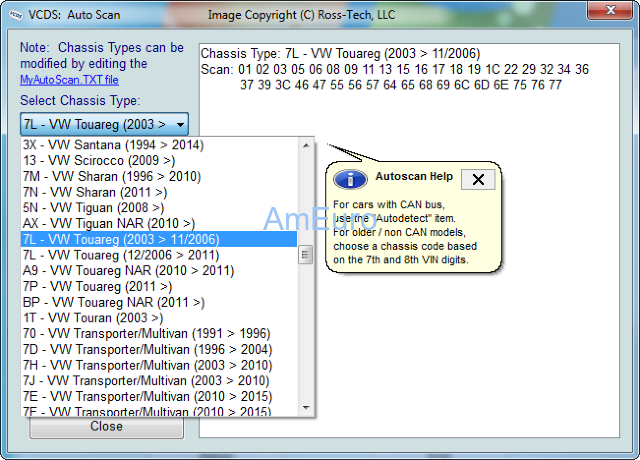This screenshot has width=640, height=460.
Task: Select 5N - VW Tiguan (2008 >)
Action: [x=159, y=208]
